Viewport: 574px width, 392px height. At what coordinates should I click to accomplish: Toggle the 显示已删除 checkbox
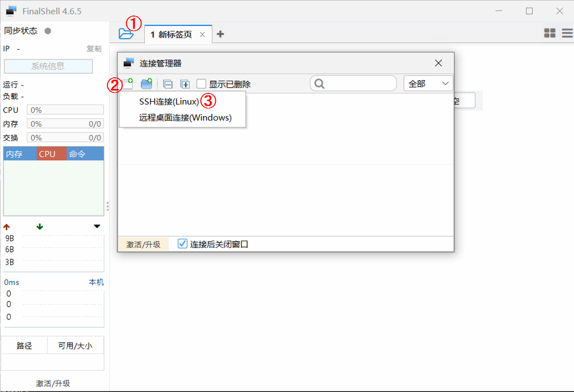pyautogui.click(x=201, y=84)
